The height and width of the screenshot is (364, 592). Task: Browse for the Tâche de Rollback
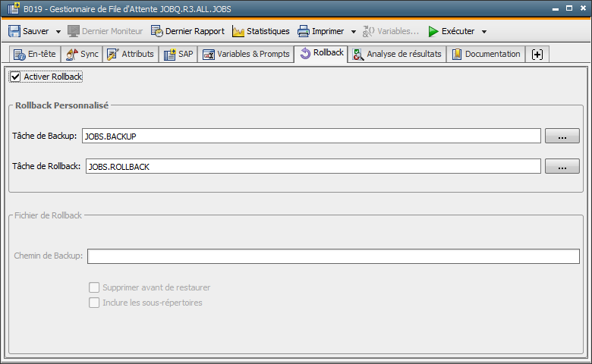click(x=562, y=167)
